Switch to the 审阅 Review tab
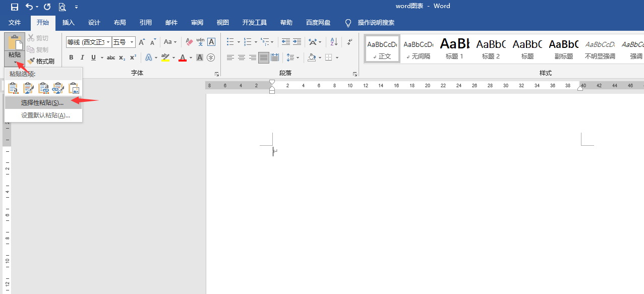 [x=197, y=23]
